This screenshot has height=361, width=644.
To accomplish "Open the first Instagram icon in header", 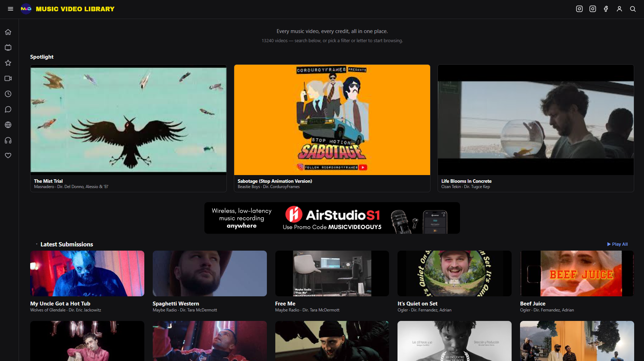I will [579, 9].
